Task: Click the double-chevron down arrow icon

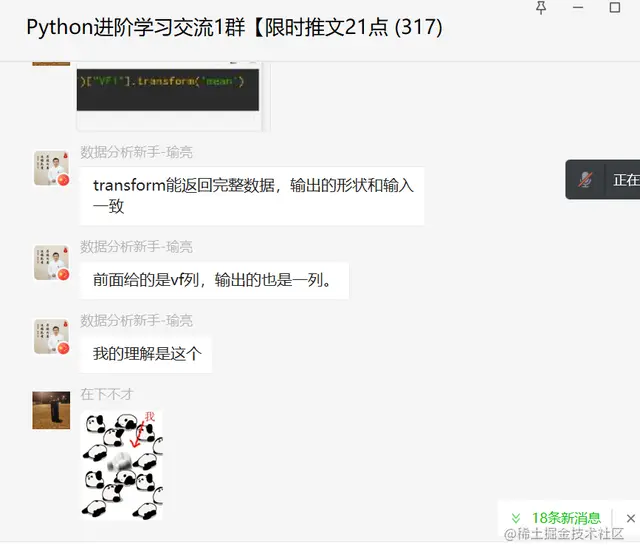Action: pos(516,518)
